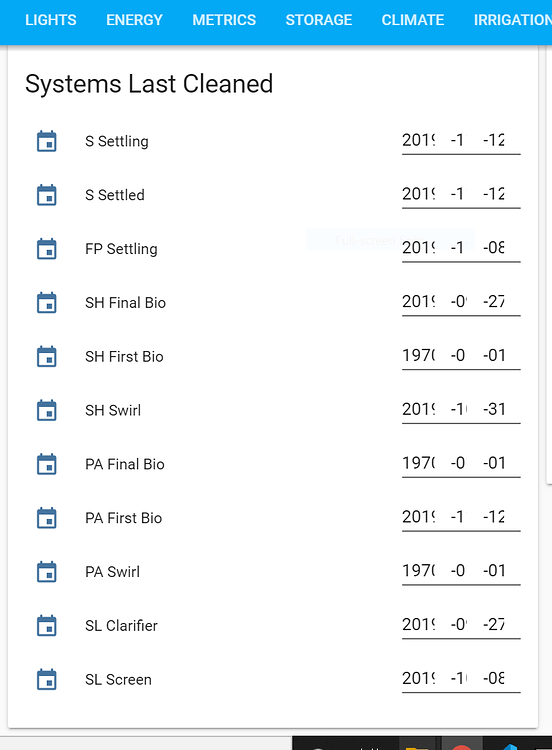Edit the year field of S Settling date
Viewport: 552px width, 750px height.
(418, 140)
